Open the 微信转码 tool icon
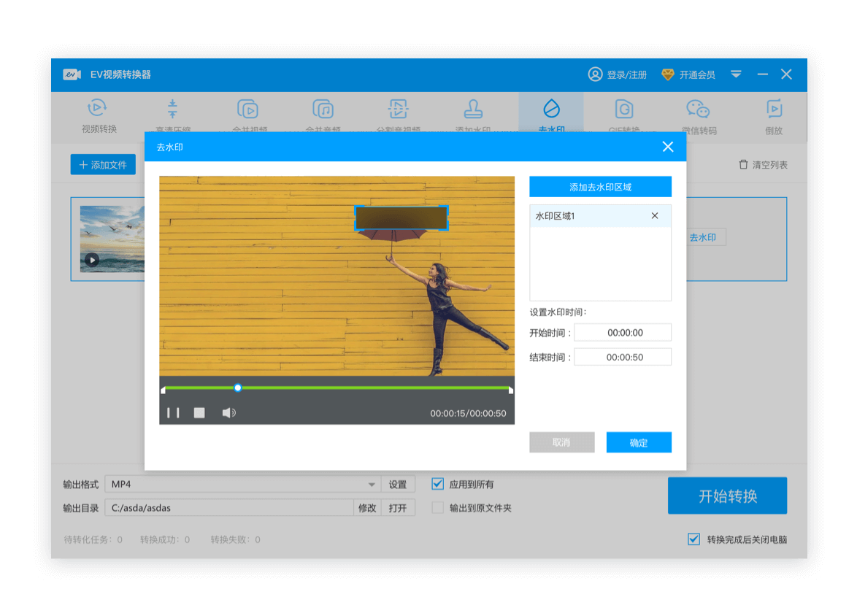The image size is (857, 616). click(698, 109)
